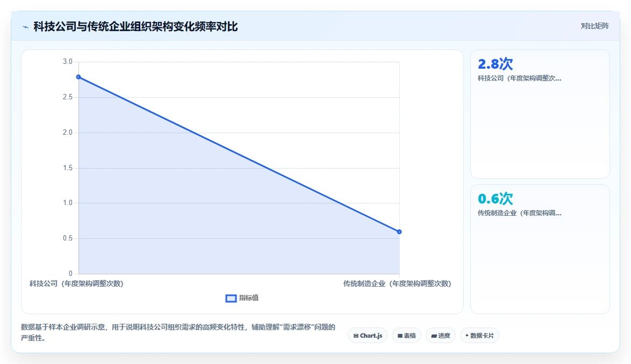631x364 pixels.
Task: Click the 2.8次 metric value
Action: [496, 64]
